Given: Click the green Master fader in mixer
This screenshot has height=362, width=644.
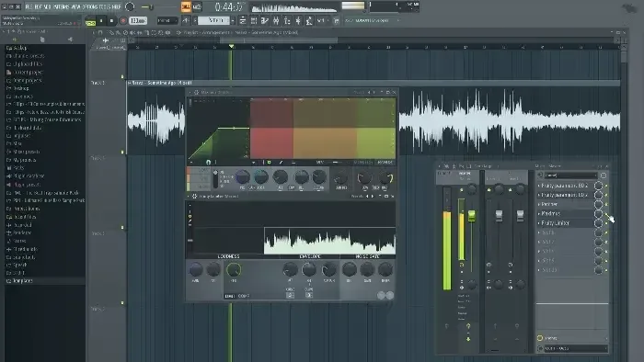Looking at the screenshot, I should pos(471,216).
